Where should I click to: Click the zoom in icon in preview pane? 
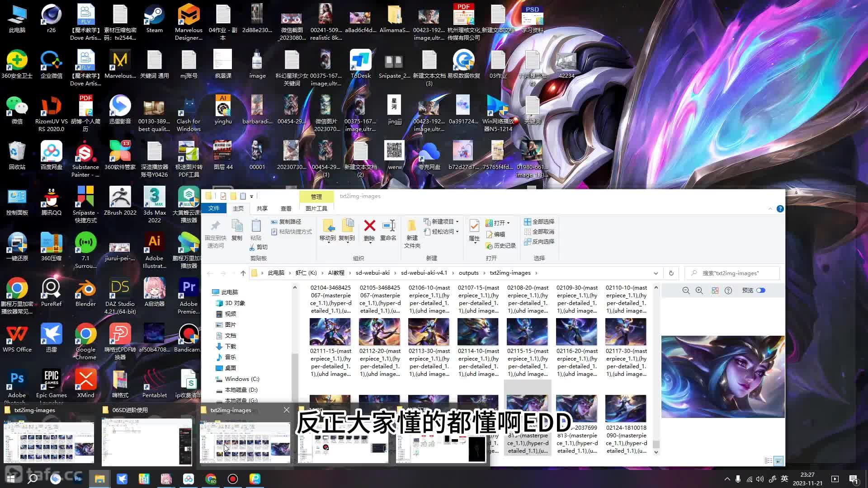699,291
